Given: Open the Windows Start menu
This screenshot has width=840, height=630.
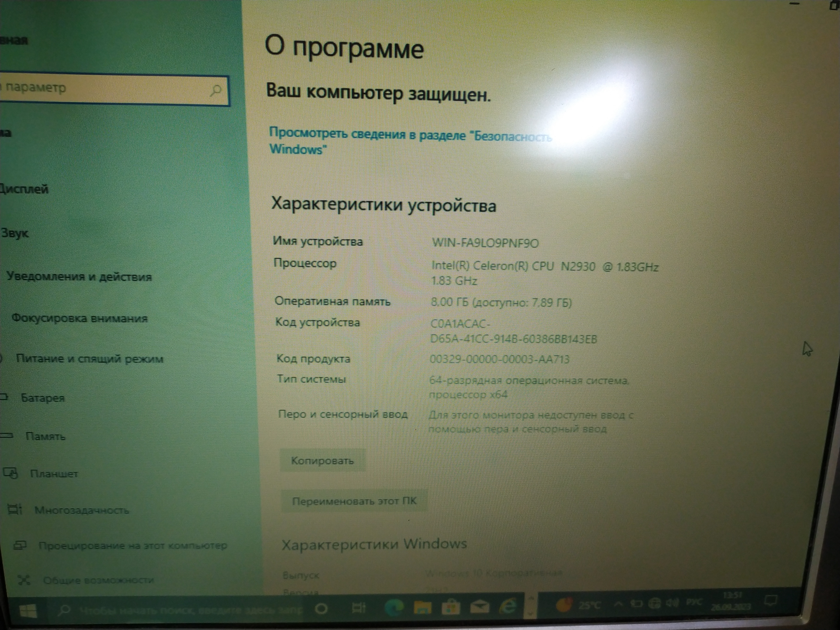Looking at the screenshot, I should click(x=29, y=612).
